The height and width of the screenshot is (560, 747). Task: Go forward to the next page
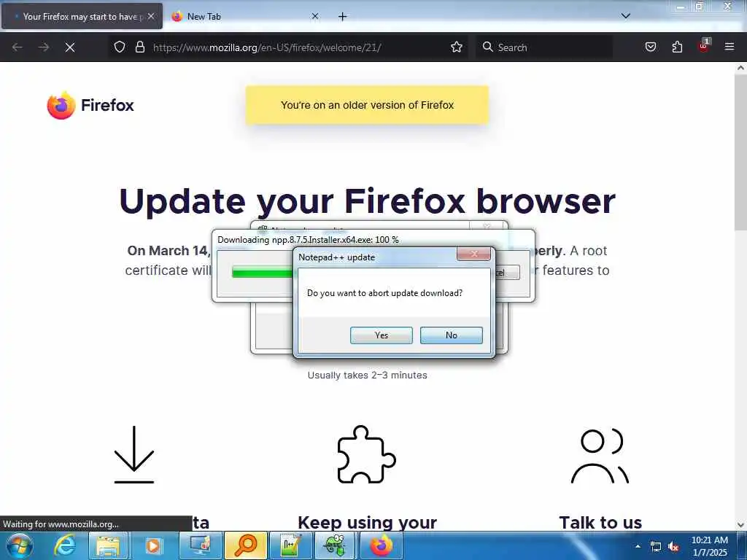click(x=43, y=47)
